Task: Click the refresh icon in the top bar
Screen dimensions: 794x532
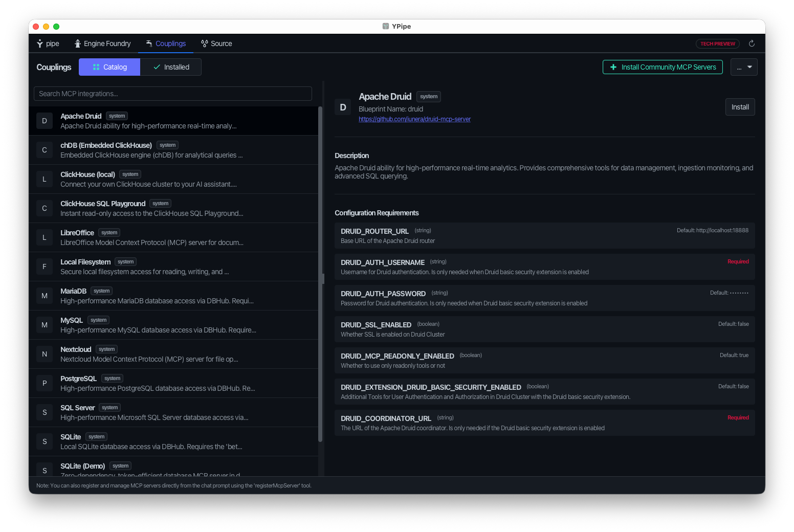Action: pyautogui.click(x=752, y=43)
